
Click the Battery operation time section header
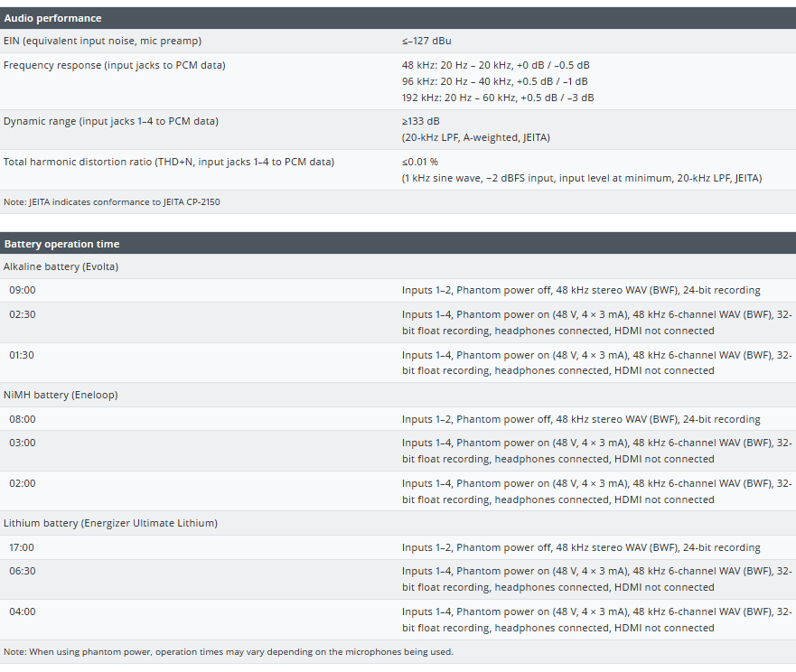coord(61,244)
